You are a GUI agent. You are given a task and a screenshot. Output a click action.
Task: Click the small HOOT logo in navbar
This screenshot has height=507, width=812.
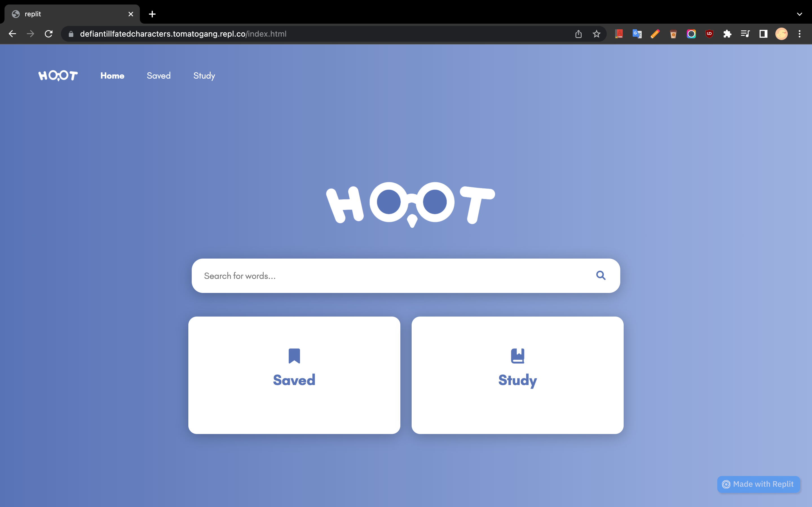tap(58, 76)
